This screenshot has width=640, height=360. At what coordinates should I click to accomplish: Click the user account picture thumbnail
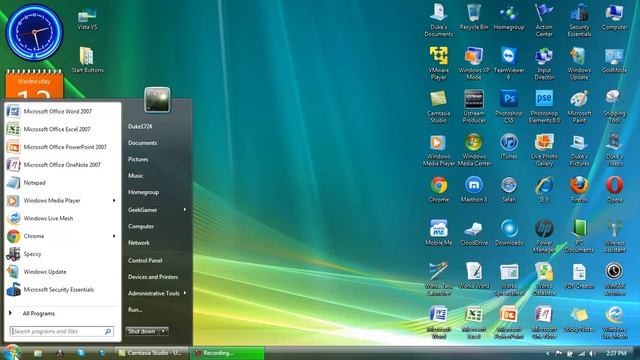(157, 100)
